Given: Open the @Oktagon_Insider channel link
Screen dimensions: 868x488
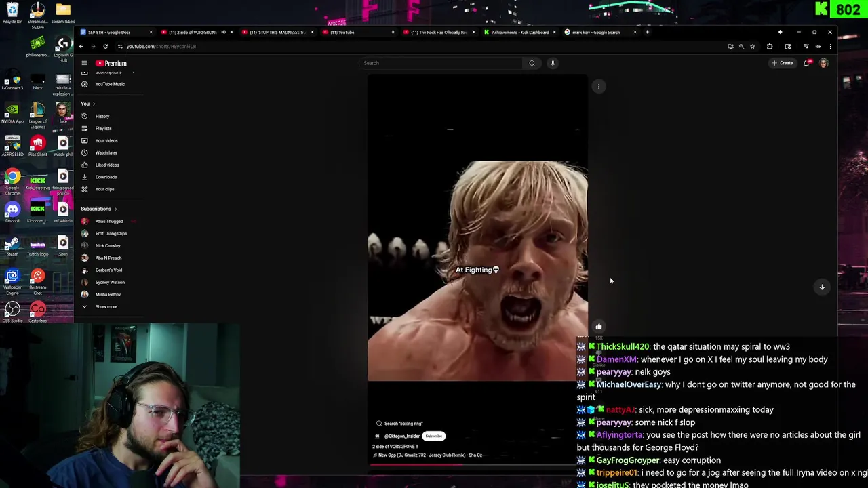Looking at the screenshot, I should tap(402, 436).
